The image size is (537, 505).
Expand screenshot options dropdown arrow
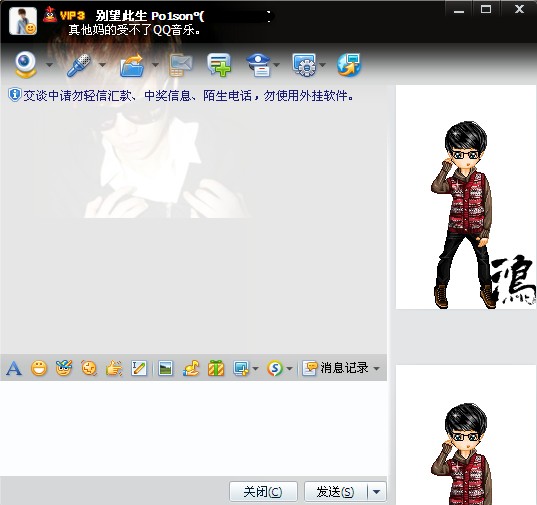point(255,369)
